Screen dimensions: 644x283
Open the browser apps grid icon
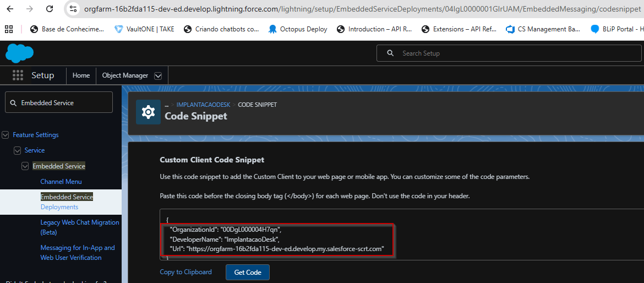pyautogui.click(x=8, y=29)
